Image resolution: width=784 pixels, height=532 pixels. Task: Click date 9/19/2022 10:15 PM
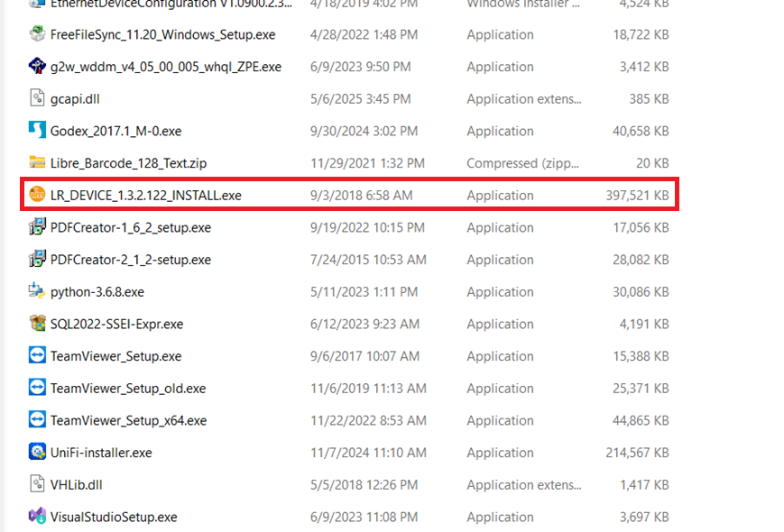(x=367, y=227)
